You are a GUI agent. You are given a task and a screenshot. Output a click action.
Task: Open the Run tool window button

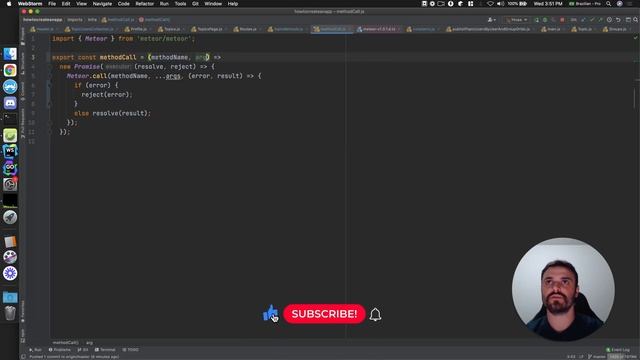[x=36, y=350]
